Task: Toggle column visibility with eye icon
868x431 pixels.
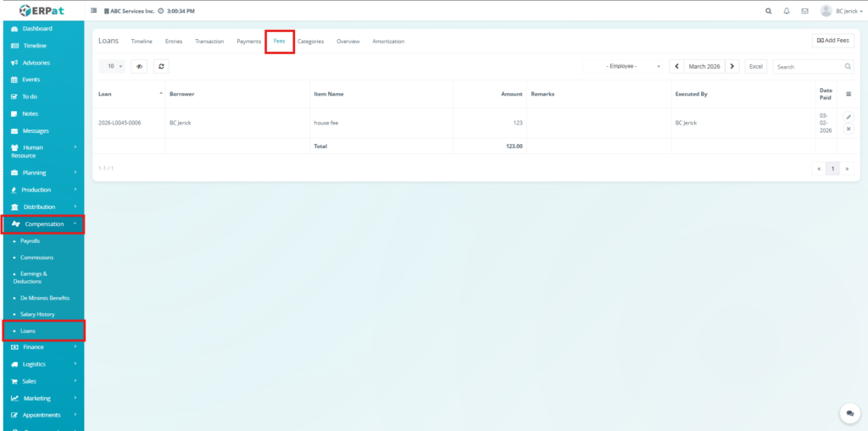Action: 138,66
